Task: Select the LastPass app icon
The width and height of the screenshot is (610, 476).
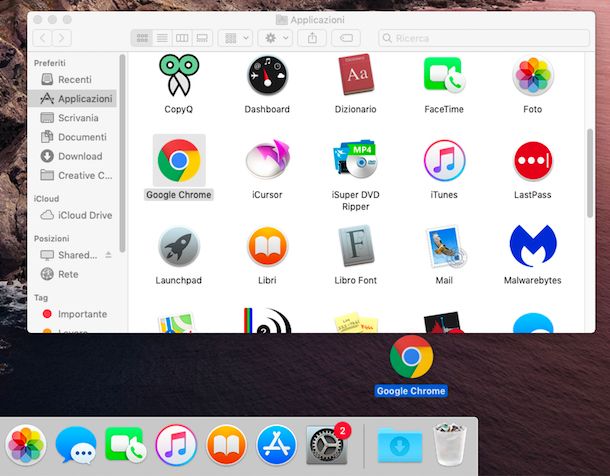Action: click(533, 161)
